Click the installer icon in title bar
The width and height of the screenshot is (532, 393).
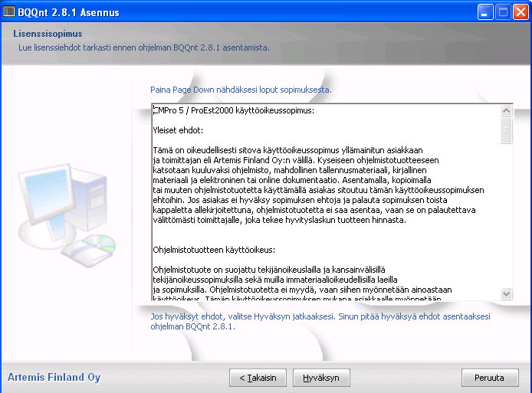coord(9,11)
